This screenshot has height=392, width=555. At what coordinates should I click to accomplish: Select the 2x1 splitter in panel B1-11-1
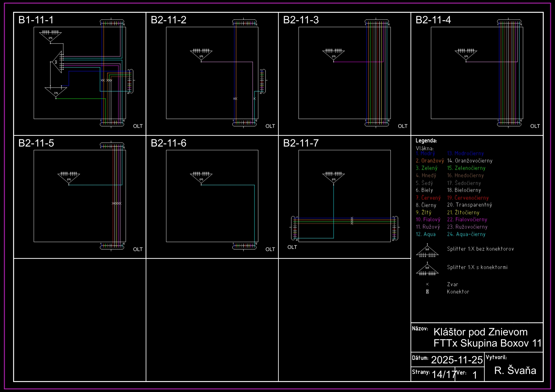point(56,92)
